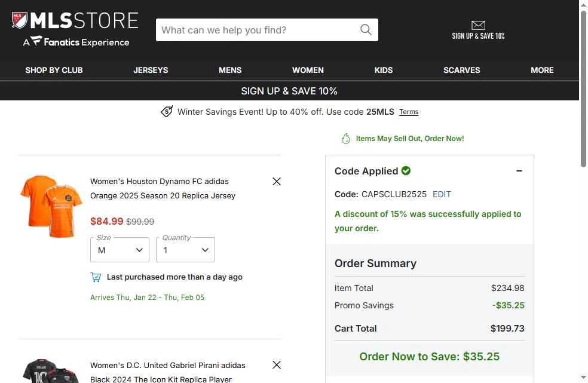Open the More menu

click(x=542, y=70)
